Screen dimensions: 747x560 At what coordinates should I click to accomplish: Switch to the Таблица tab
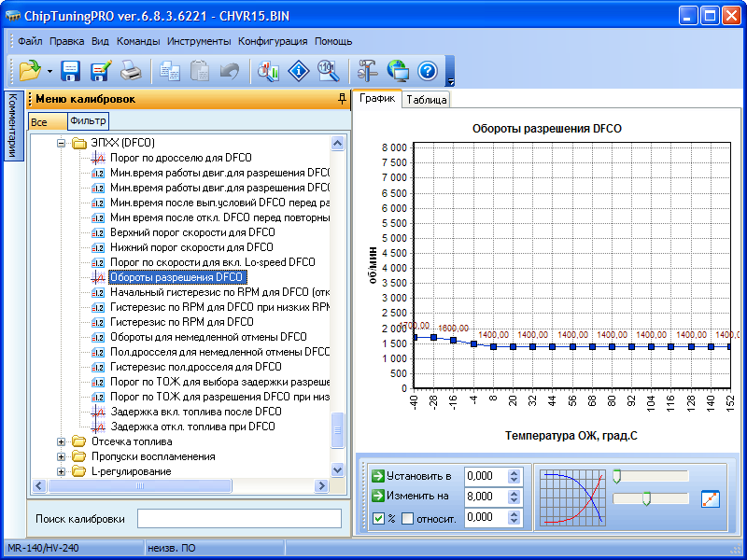[427, 100]
